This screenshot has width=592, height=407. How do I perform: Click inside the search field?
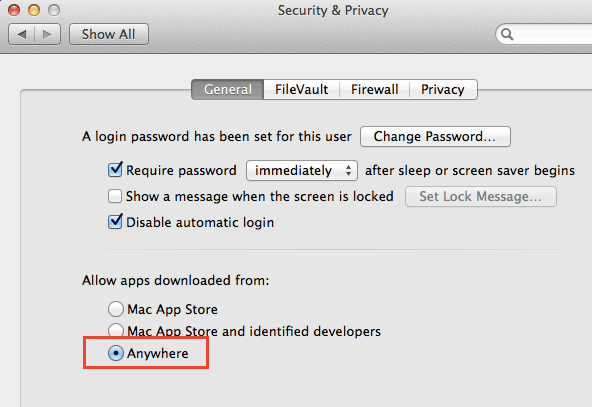[x=549, y=34]
